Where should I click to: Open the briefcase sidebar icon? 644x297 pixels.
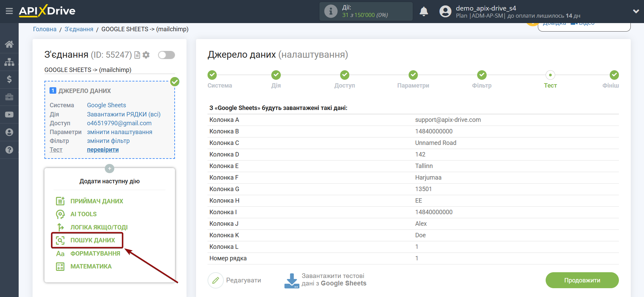pyautogui.click(x=9, y=97)
